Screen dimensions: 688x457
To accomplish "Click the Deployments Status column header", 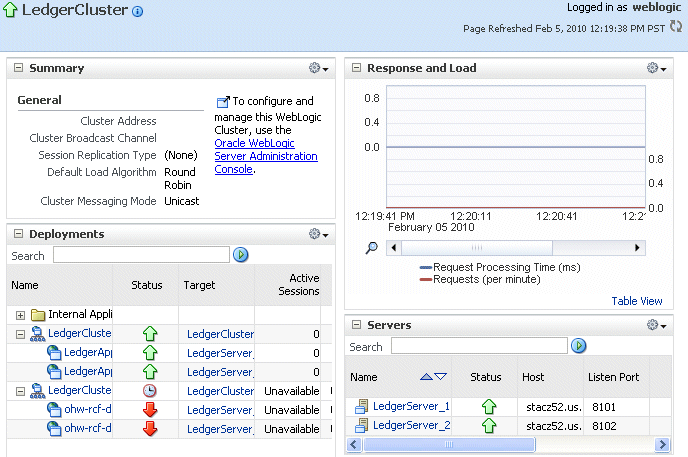I will point(147,285).
